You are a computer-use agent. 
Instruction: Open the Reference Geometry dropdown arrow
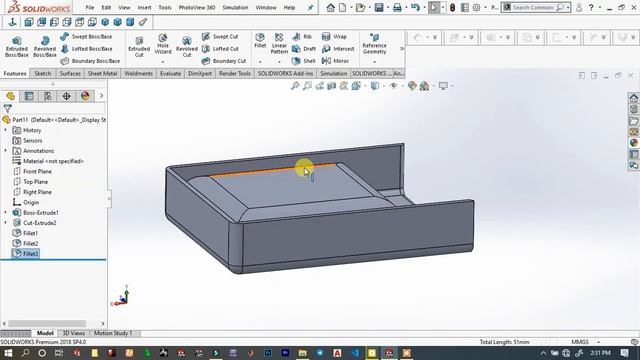[x=374, y=62]
